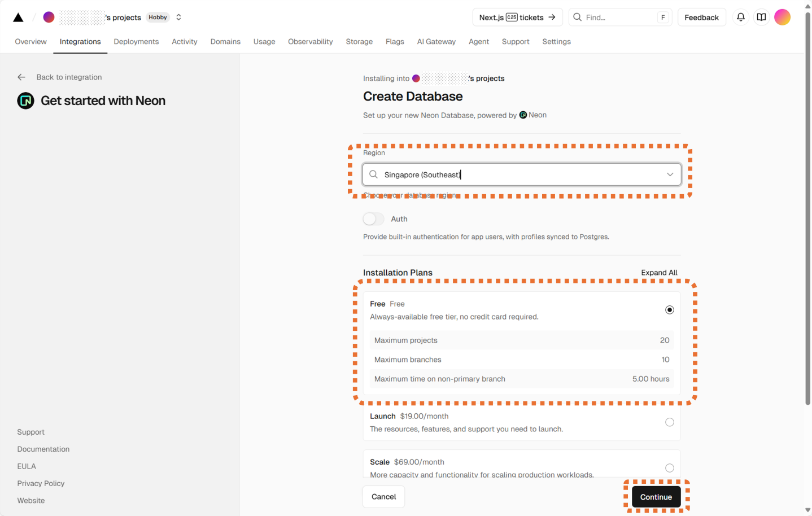This screenshot has height=516, width=812.
Task: Click the team avatar circle in header
Action: click(49, 18)
